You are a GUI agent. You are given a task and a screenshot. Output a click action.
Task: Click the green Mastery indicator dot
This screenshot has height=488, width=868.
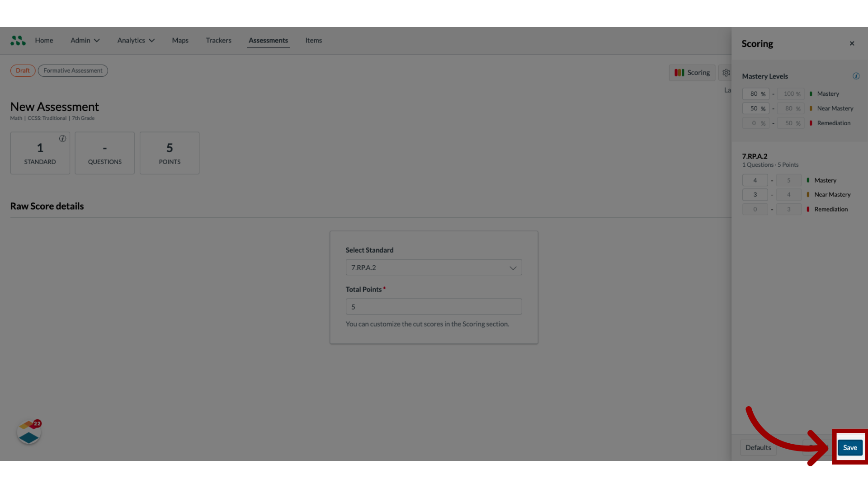click(811, 94)
